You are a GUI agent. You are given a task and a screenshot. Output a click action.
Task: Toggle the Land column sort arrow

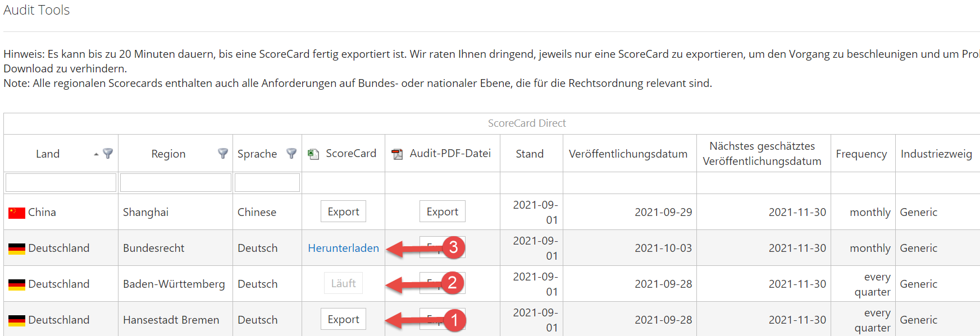coord(96,154)
